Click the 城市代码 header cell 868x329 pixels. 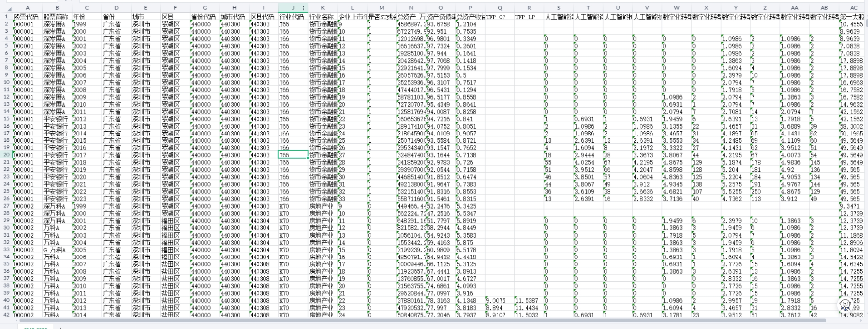coord(234,17)
